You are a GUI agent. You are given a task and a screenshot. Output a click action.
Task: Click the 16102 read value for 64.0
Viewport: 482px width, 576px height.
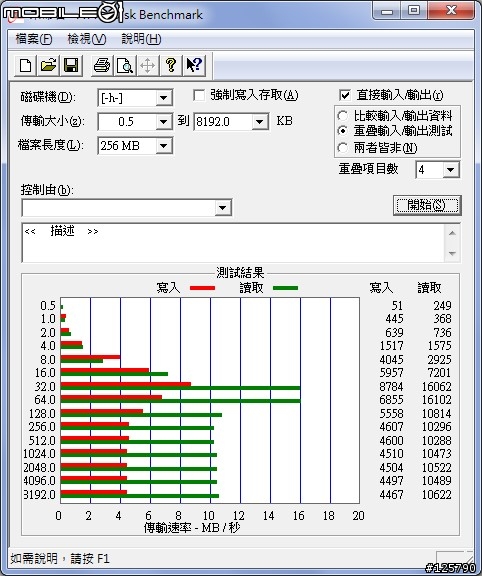tap(436, 400)
